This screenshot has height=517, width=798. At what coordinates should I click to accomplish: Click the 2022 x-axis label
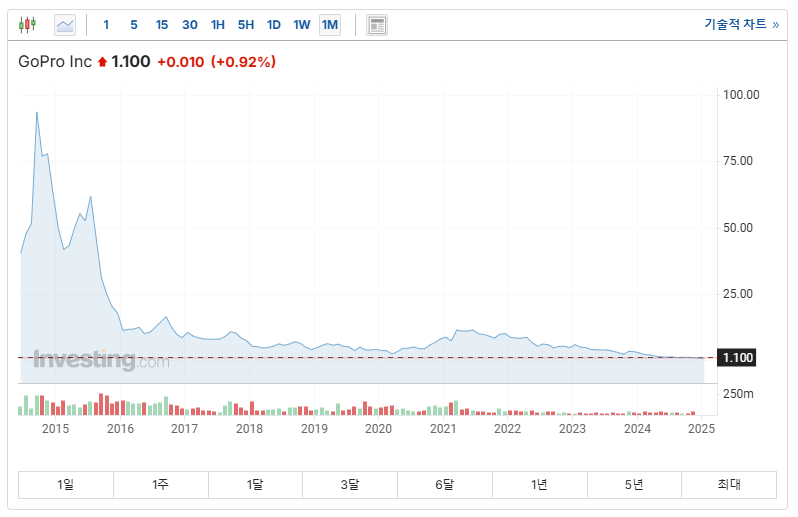click(x=507, y=428)
